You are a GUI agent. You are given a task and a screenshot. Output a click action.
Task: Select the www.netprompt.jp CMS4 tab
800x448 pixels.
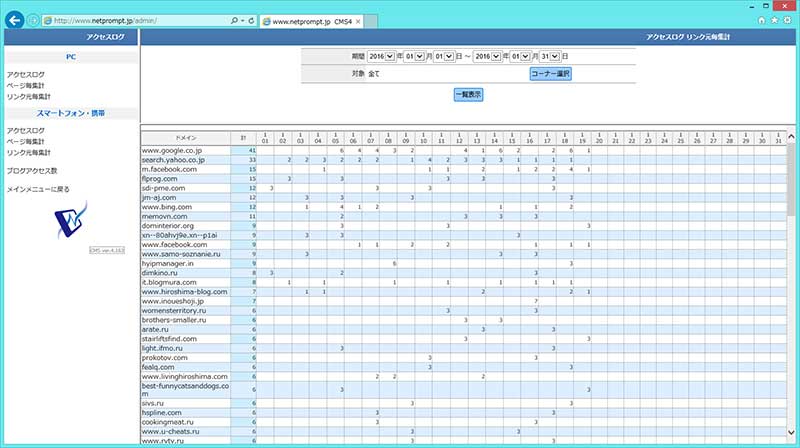[x=312, y=21]
